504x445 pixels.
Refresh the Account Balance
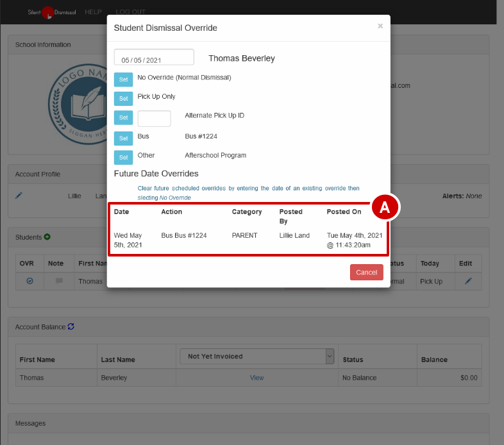[71, 327]
